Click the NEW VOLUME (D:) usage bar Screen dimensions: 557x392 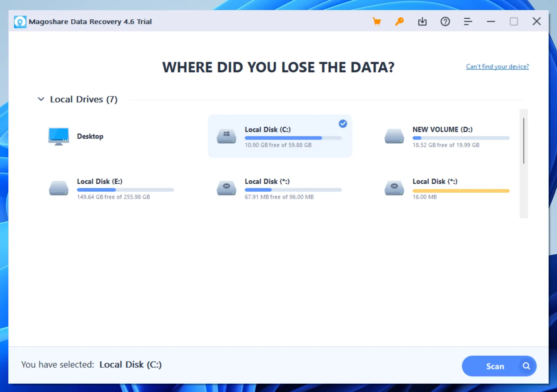pyautogui.click(x=461, y=138)
